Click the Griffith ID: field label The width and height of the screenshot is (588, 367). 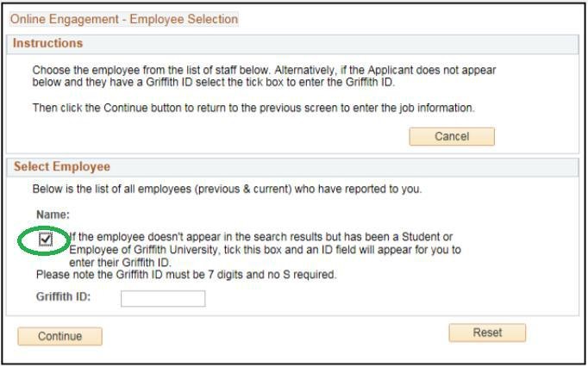point(63,297)
